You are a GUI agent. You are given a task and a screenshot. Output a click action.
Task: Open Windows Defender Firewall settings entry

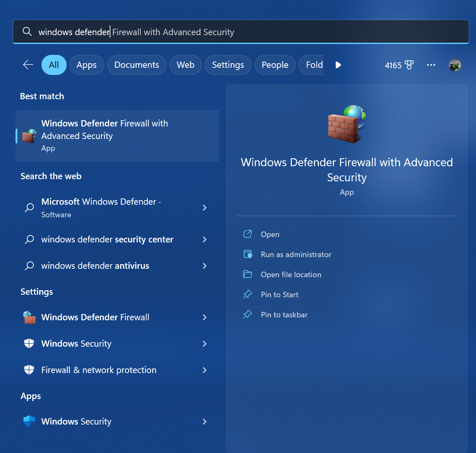[x=117, y=317]
